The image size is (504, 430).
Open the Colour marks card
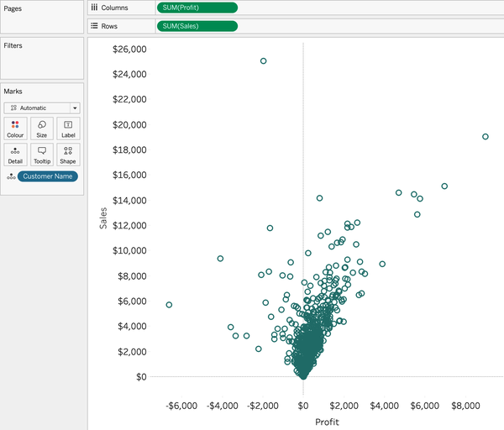(15, 128)
